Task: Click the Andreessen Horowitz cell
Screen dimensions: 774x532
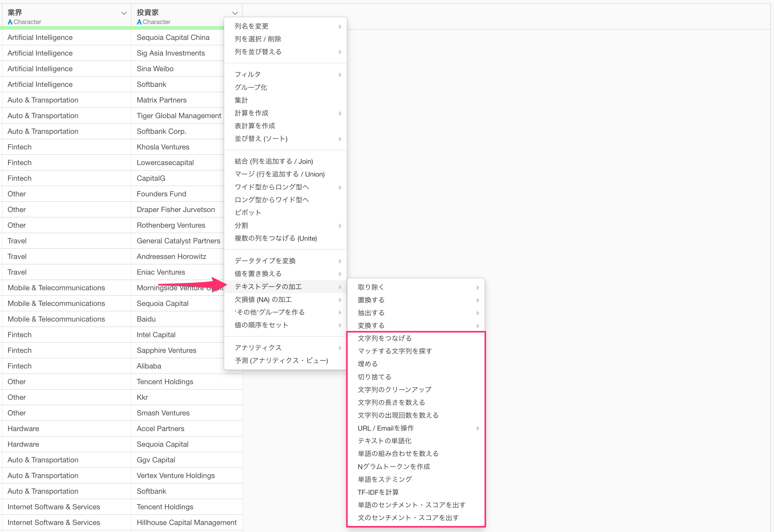Action: [x=178, y=257]
